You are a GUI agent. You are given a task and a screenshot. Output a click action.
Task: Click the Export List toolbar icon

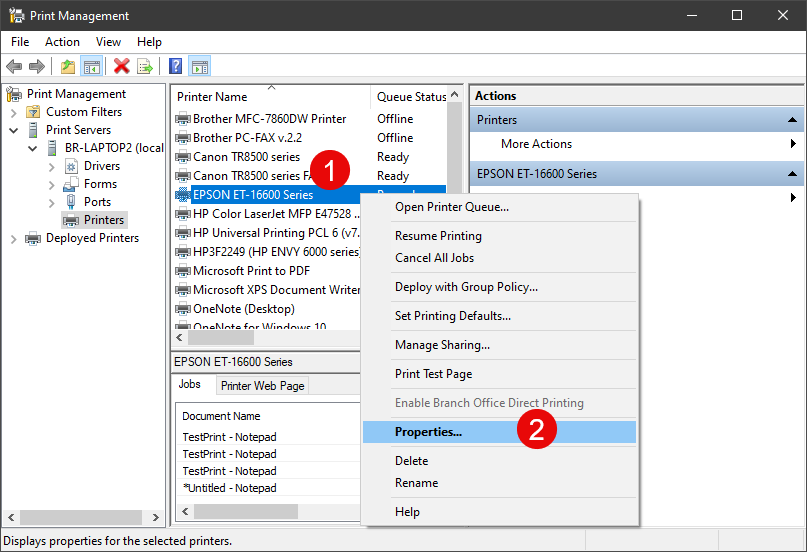tap(145, 67)
